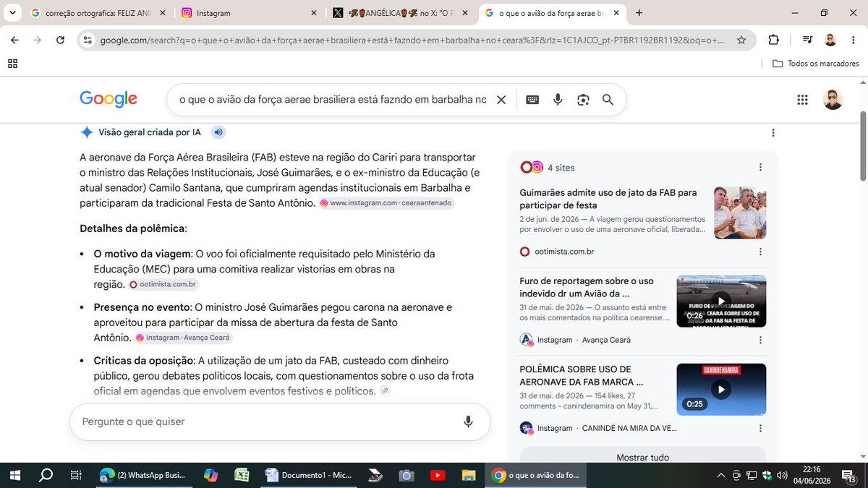This screenshot has width=868, height=488.
Task: Open the Camera app on the taskbar
Action: 407,475
